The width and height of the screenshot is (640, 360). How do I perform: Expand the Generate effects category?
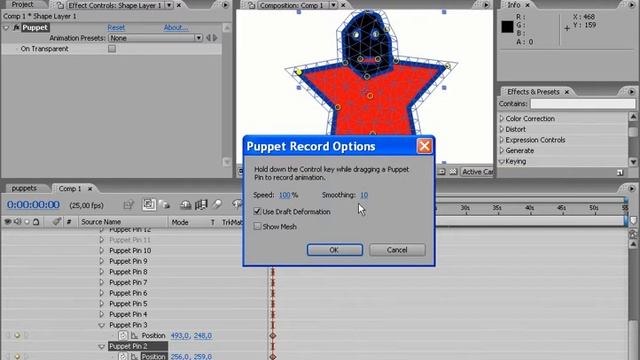click(x=502, y=150)
